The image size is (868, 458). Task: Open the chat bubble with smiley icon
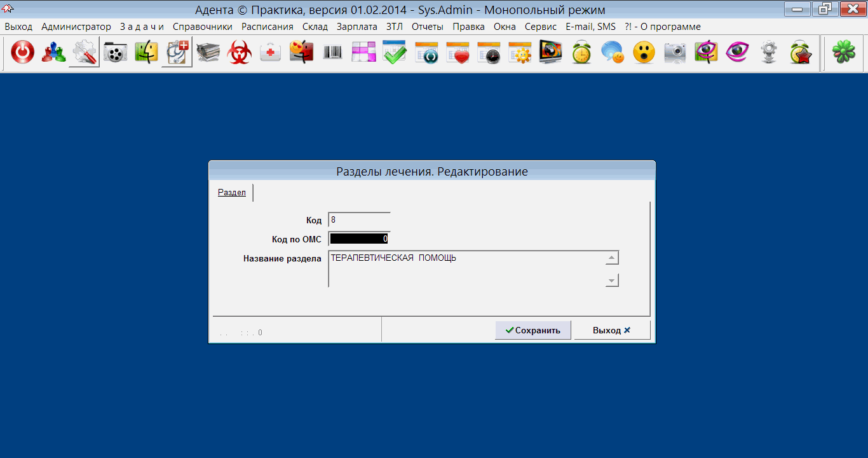(x=613, y=53)
